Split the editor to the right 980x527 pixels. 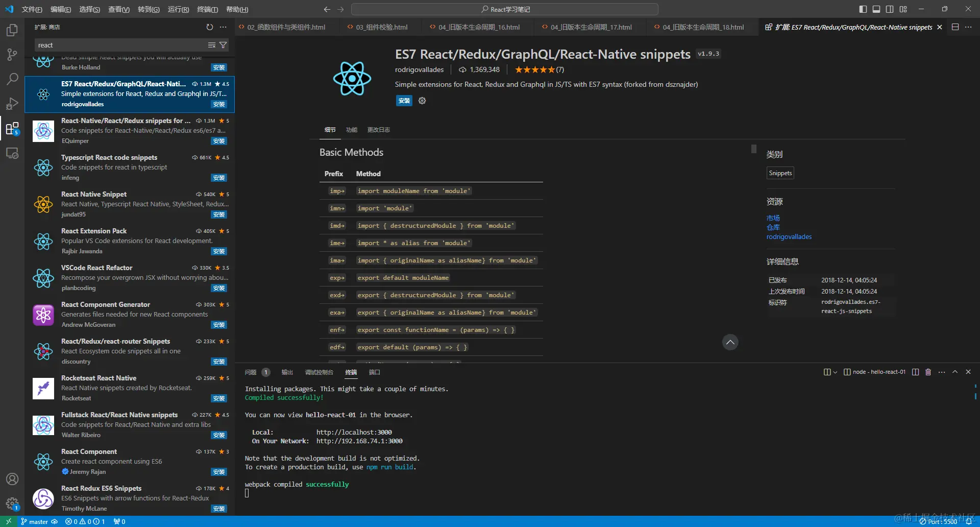955,27
